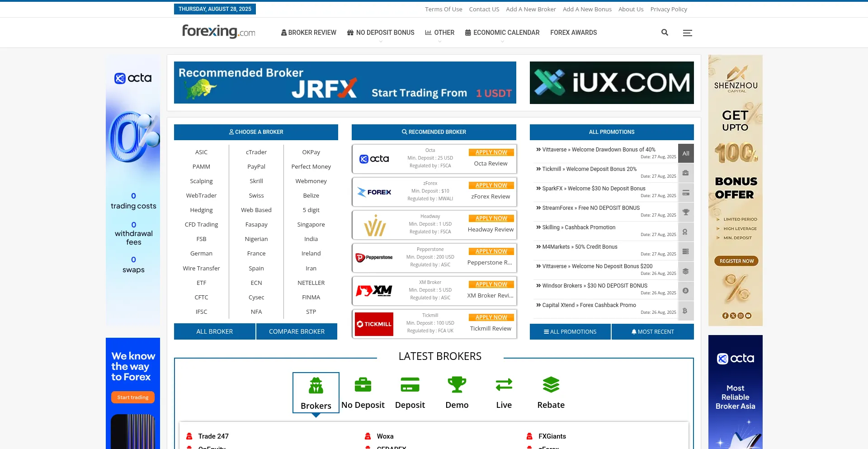Open the Headway Review link

(x=491, y=230)
